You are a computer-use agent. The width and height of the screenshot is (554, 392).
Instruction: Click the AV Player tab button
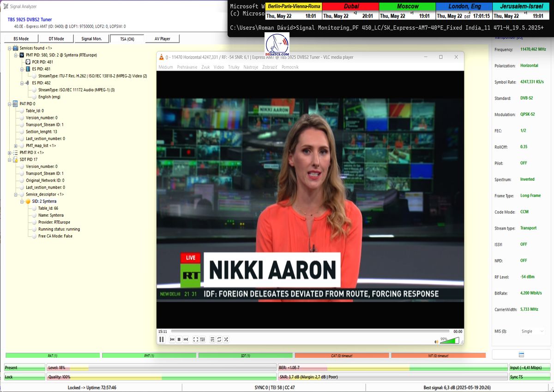pos(162,39)
